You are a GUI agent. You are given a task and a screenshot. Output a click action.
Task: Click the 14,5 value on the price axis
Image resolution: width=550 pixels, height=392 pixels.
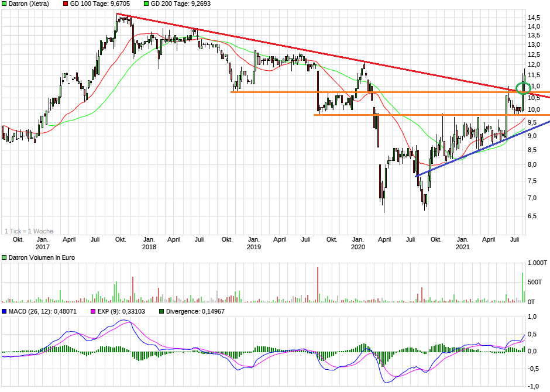pyautogui.click(x=533, y=17)
